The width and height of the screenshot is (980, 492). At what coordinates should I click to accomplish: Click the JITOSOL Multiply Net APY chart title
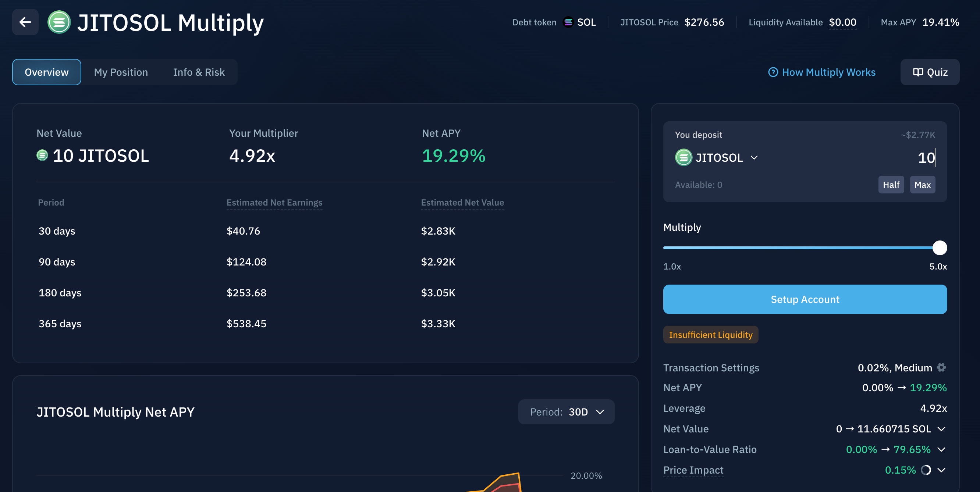tap(115, 412)
